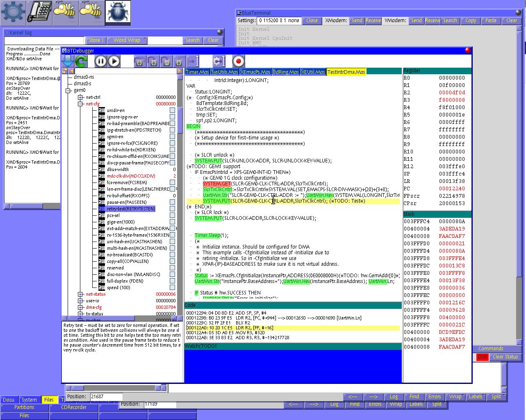Click the blue download arrow icon

click(x=68, y=61)
